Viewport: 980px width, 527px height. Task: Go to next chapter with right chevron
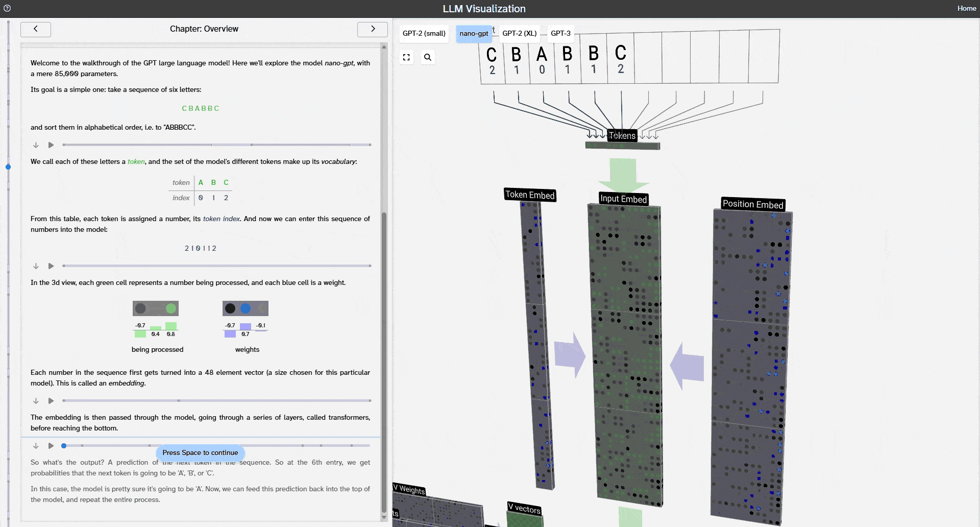[x=373, y=29]
